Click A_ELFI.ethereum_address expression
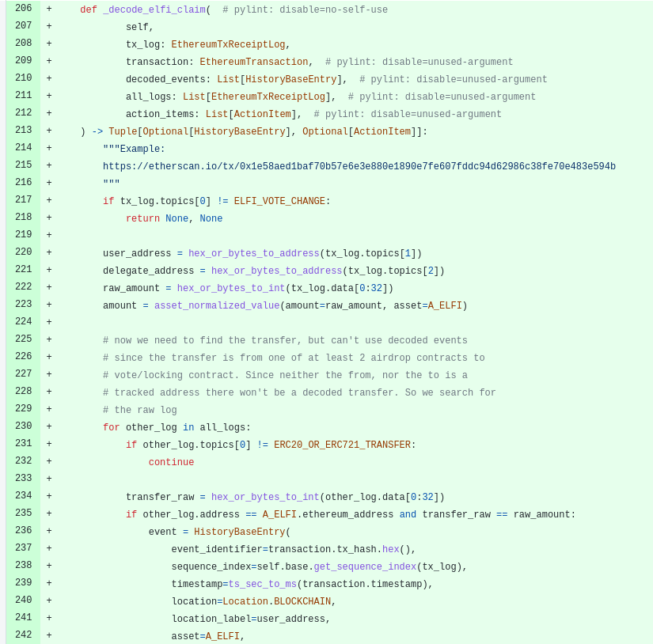Viewport: 653px width, 644px height. [328, 514]
